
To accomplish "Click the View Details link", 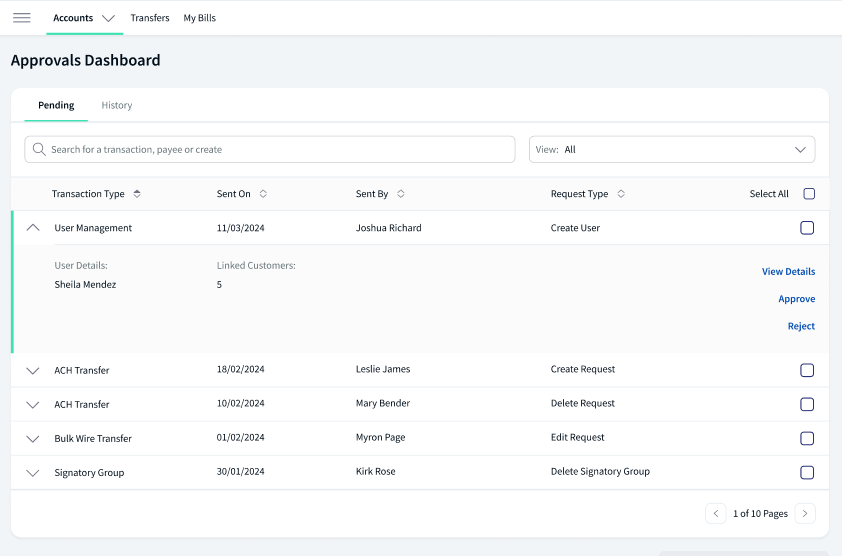I will pos(788,271).
